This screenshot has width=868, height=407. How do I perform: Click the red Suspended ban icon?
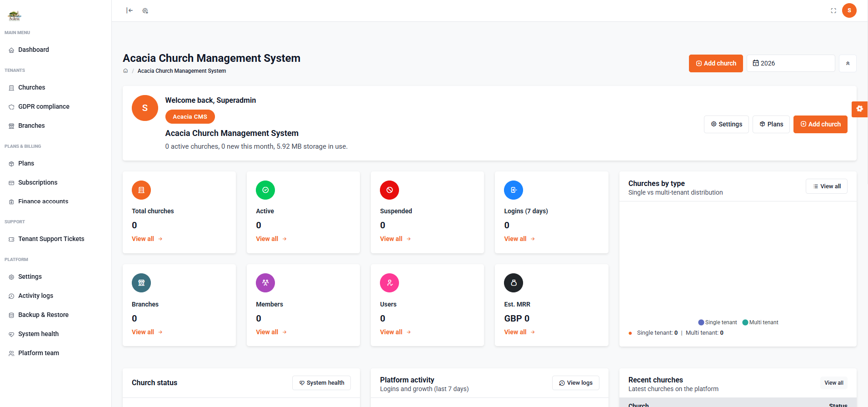(x=389, y=190)
